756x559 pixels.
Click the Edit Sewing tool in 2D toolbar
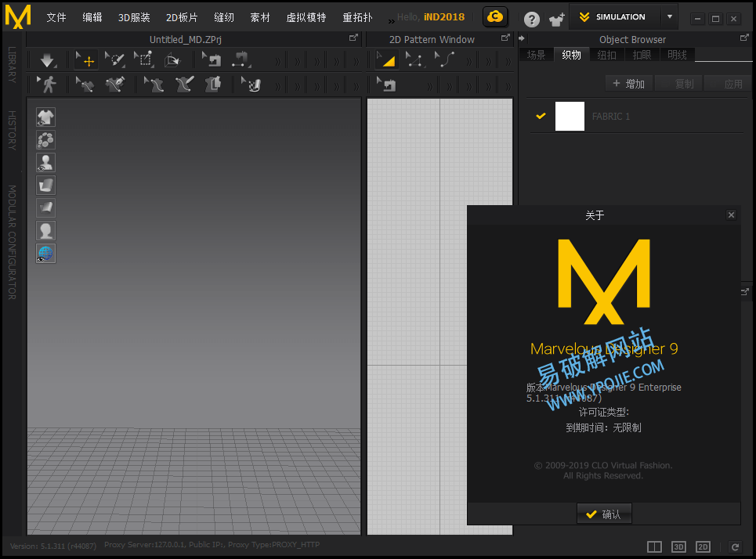point(386,85)
